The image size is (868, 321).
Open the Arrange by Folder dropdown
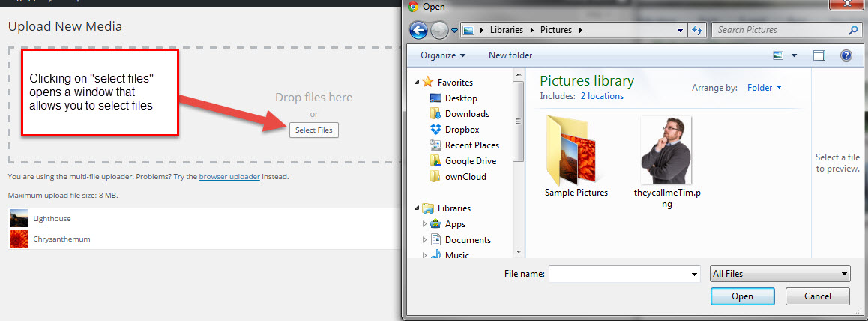764,88
